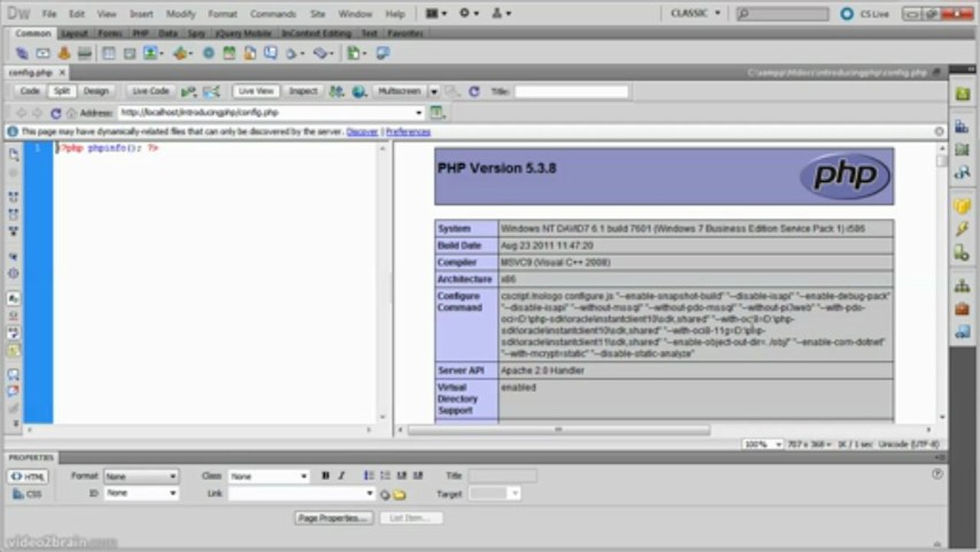This screenshot has width=980, height=552.
Task: Open the Format dropdown in Properties
Action: click(142, 476)
